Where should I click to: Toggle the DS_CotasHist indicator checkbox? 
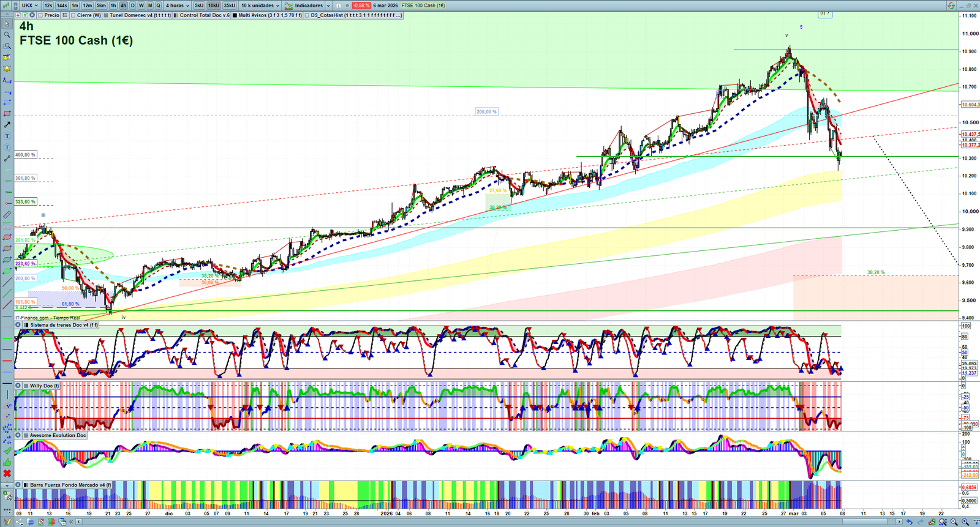pyautogui.click(x=307, y=15)
